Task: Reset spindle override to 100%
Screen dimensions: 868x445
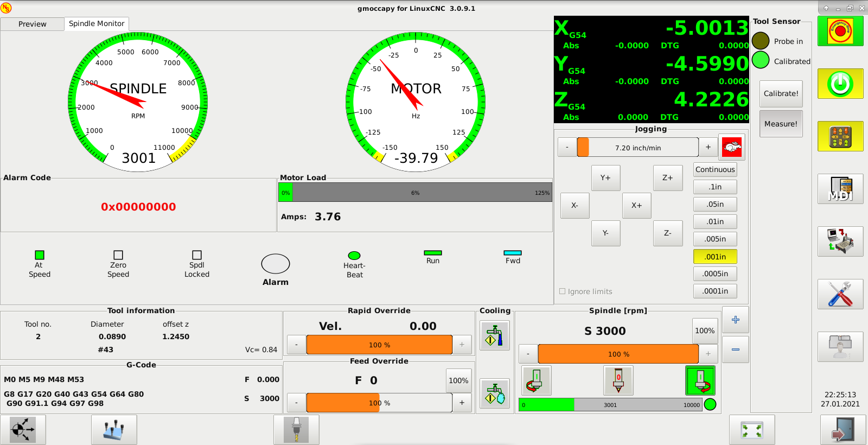Action: click(x=705, y=330)
